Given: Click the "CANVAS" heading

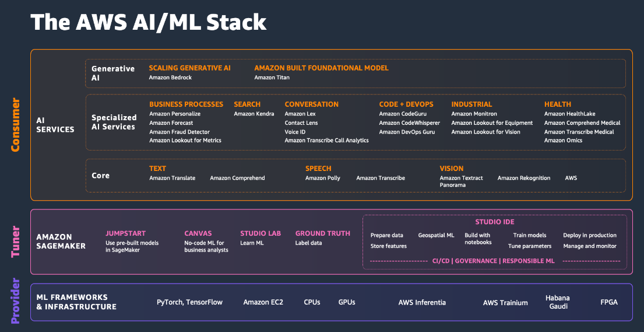Looking at the screenshot, I should tap(198, 233).
